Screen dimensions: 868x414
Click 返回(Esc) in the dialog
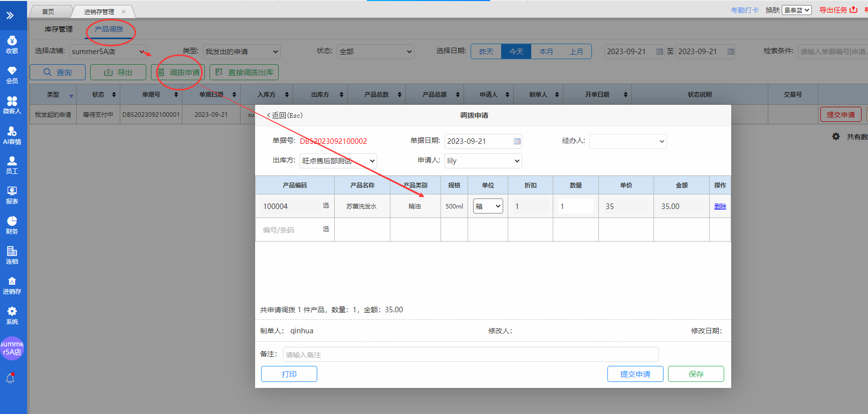pyautogui.click(x=285, y=115)
